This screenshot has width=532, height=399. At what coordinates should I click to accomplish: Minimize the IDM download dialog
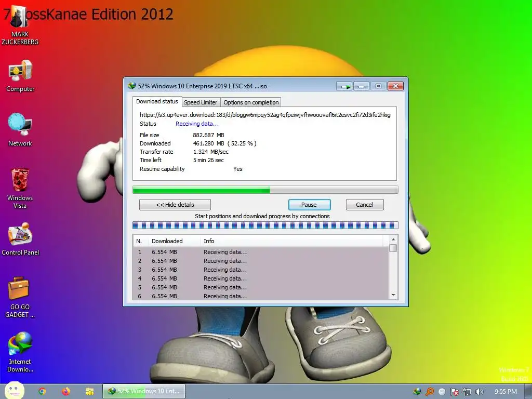click(362, 86)
